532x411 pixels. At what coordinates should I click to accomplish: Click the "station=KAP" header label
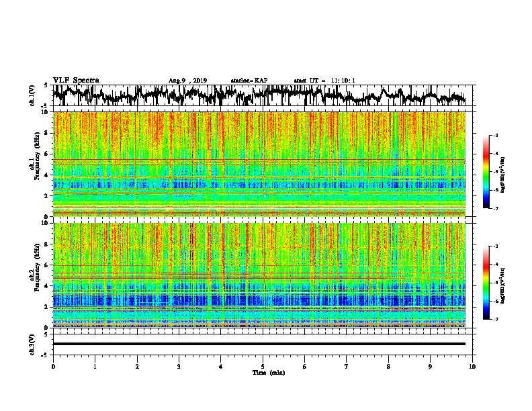(x=249, y=81)
